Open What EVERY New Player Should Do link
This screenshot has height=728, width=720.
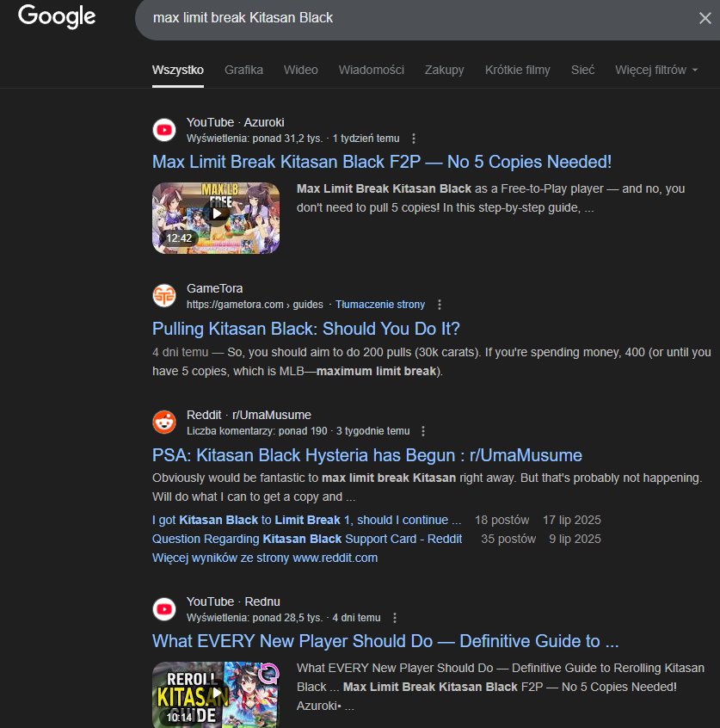[x=385, y=641]
